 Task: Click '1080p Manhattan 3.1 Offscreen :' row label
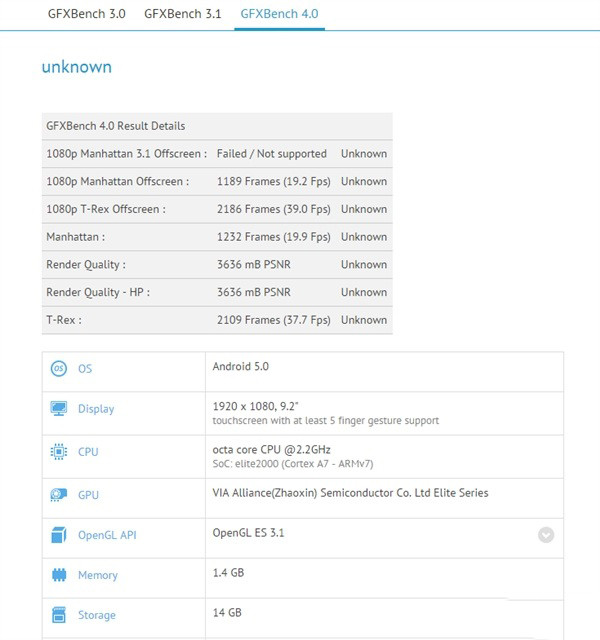(x=127, y=154)
